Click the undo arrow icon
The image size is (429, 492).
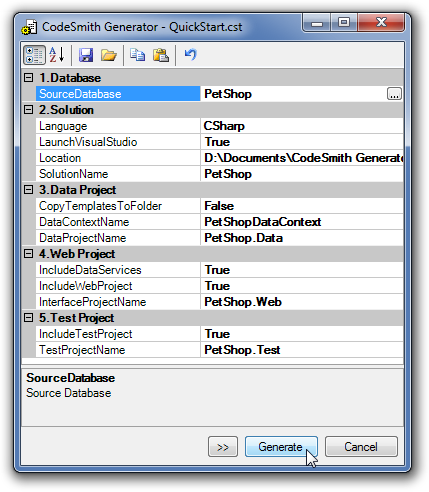click(x=191, y=54)
